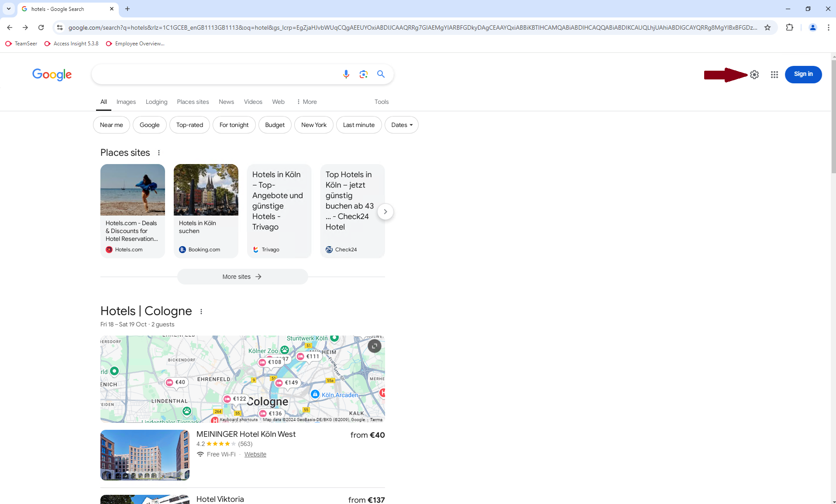The image size is (836, 504).
Task: Go to the Google logo homepage
Action: click(52, 75)
